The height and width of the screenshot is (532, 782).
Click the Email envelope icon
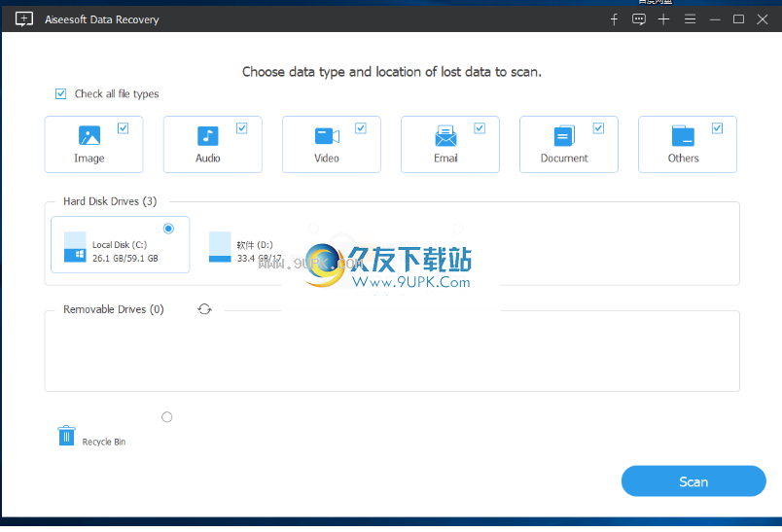[445, 135]
